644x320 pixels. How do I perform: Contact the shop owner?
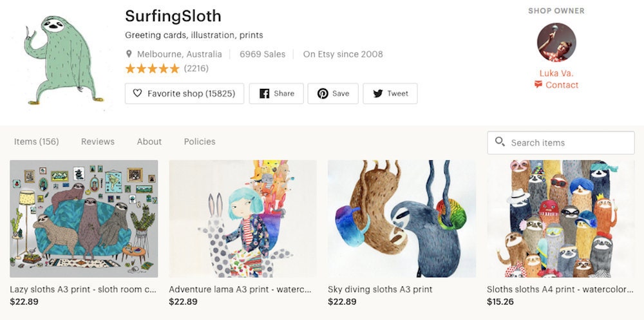click(556, 85)
